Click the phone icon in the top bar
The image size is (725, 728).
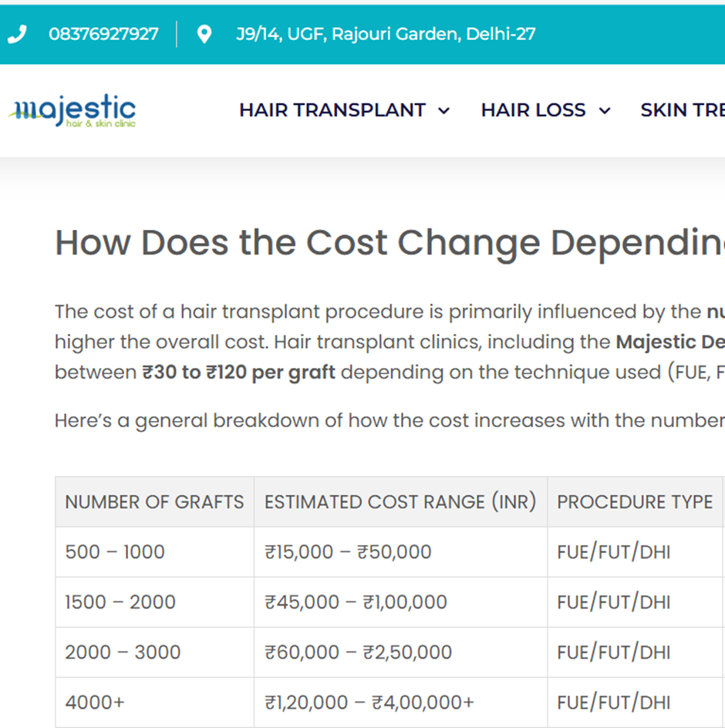pyautogui.click(x=17, y=34)
